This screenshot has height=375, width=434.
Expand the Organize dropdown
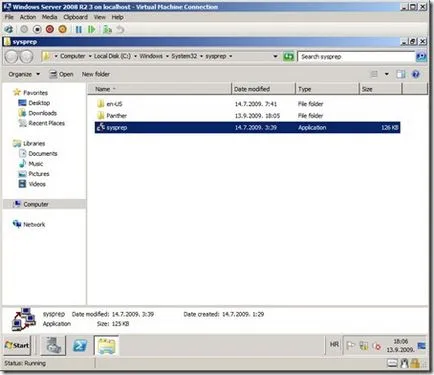(24, 74)
